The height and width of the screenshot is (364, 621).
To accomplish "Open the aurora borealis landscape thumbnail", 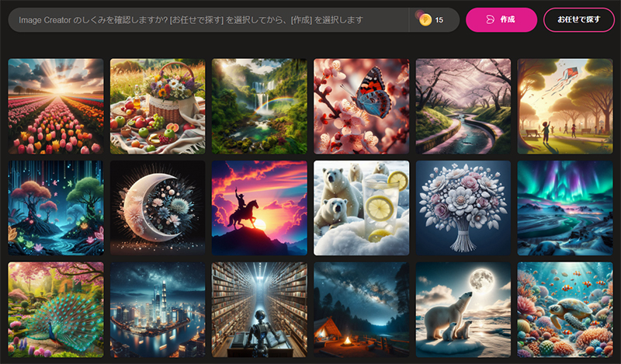I will pos(565,208).
